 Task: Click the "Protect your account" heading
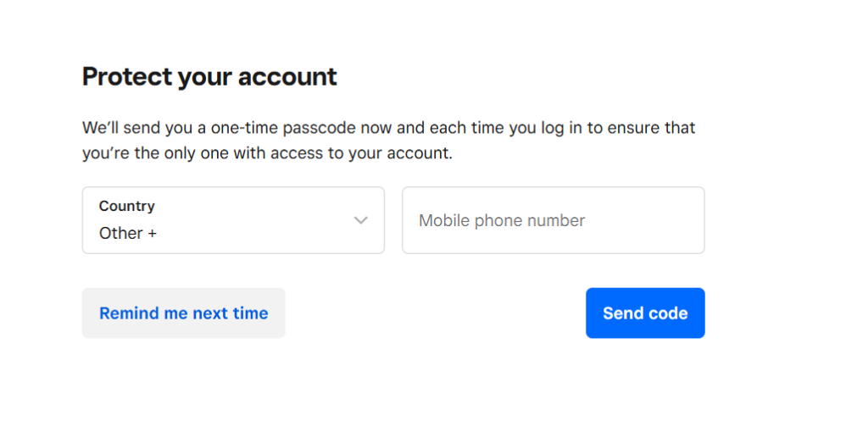(x=209, y=77)
